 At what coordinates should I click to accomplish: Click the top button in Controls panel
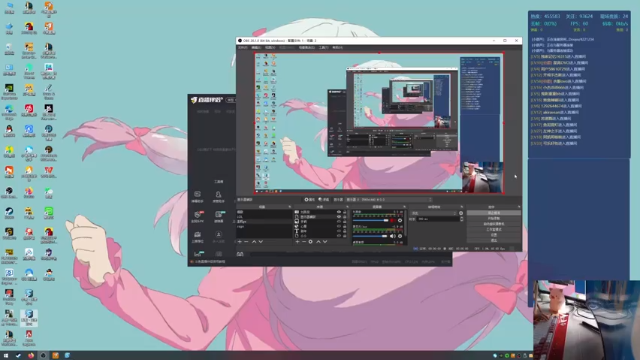(493, 213)
